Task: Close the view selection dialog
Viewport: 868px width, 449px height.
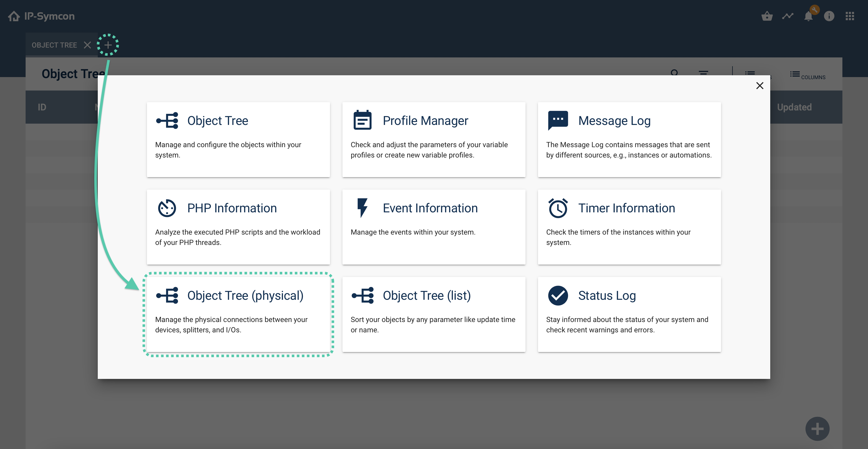Action: (x=759, y=86)
